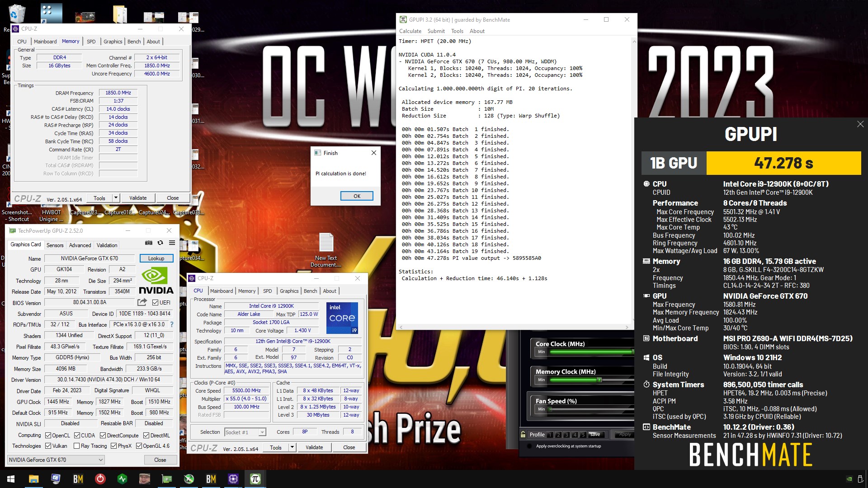
Task: Open the computer monitor taskbar app
Action: [56, 479]
